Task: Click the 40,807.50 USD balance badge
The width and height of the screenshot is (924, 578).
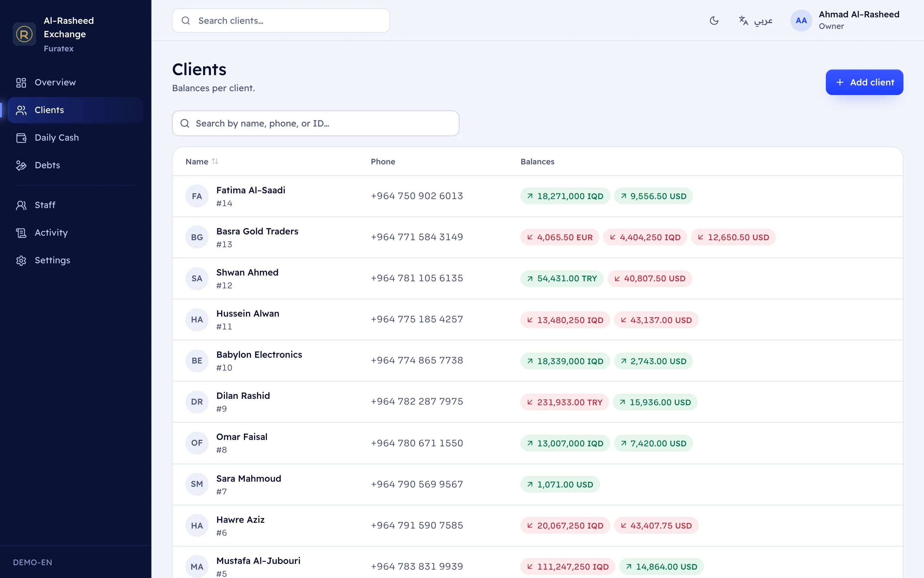Action: click(650, 278)
